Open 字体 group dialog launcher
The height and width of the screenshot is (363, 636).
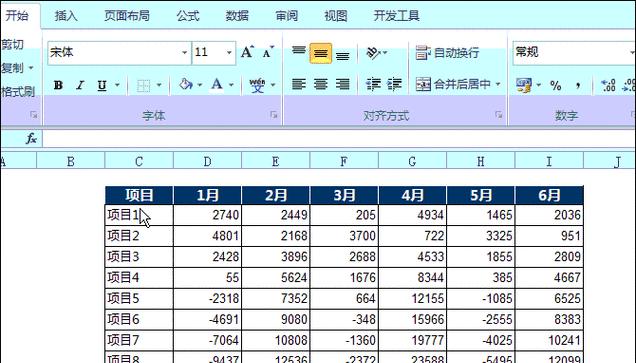(274, 115)
